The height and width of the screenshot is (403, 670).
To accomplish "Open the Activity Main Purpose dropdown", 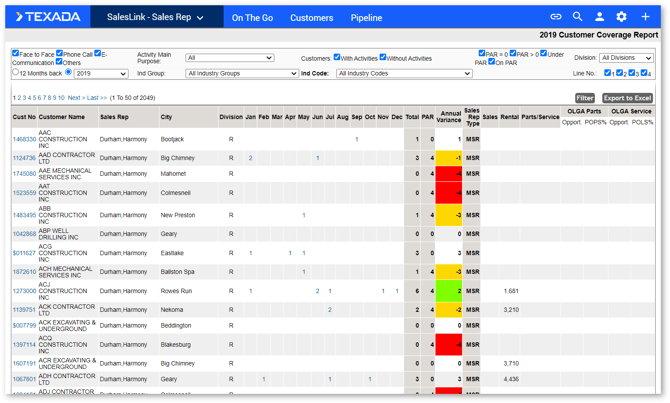I will point(229,58).
